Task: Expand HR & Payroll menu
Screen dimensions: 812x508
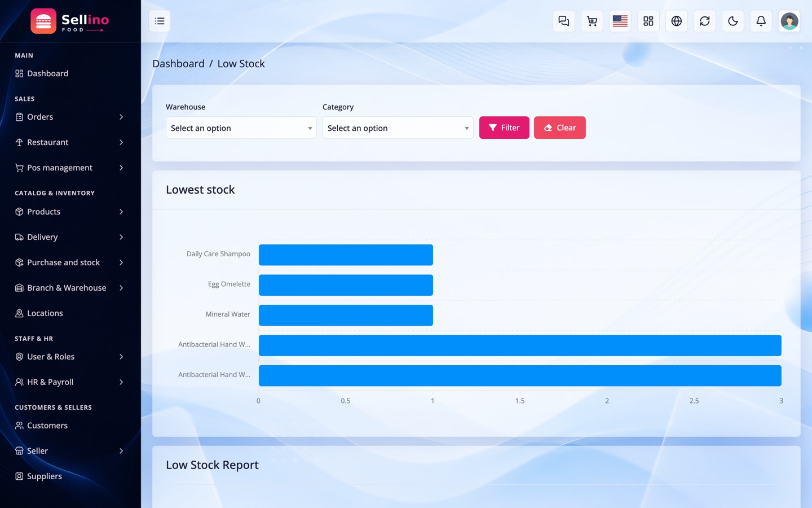Action: point(70,382)
